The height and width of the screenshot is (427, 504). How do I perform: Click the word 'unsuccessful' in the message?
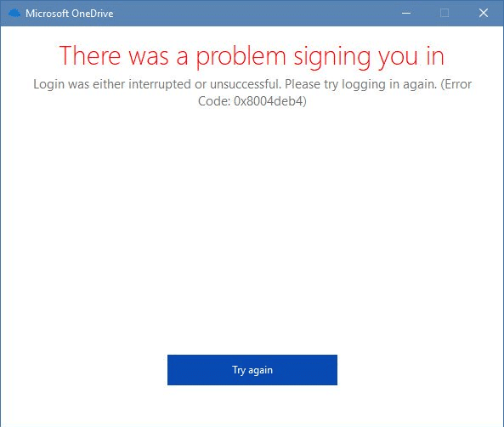245,84
